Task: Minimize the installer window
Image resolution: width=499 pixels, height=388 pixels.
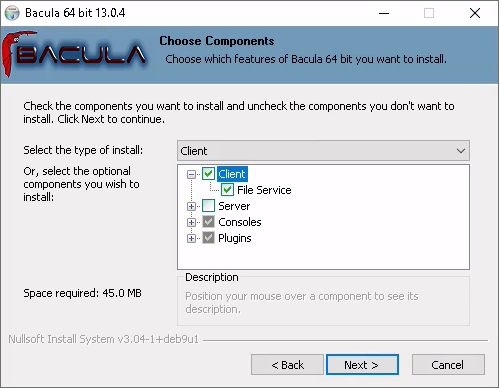Action: (x=384, y=13)
